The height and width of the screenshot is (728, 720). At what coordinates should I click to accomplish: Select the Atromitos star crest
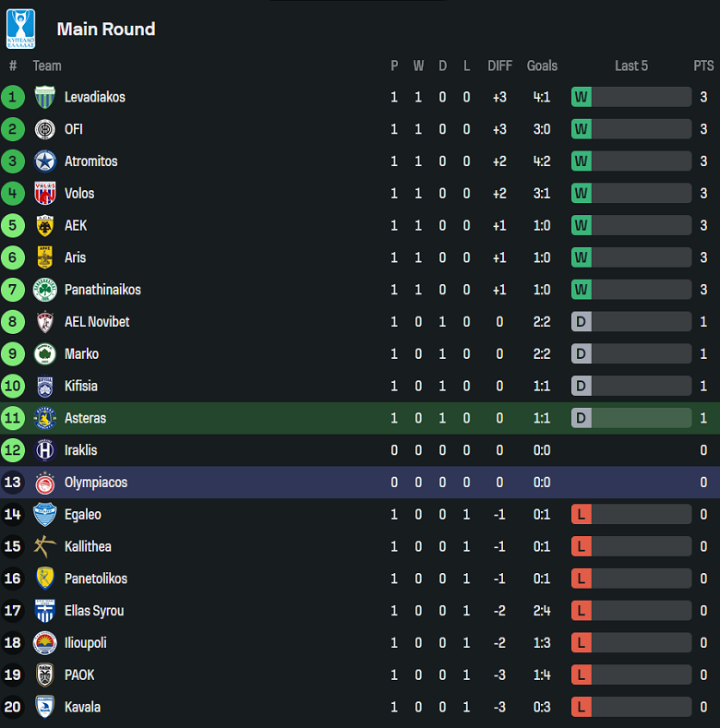pyautogui.click(x=44, y=161)
